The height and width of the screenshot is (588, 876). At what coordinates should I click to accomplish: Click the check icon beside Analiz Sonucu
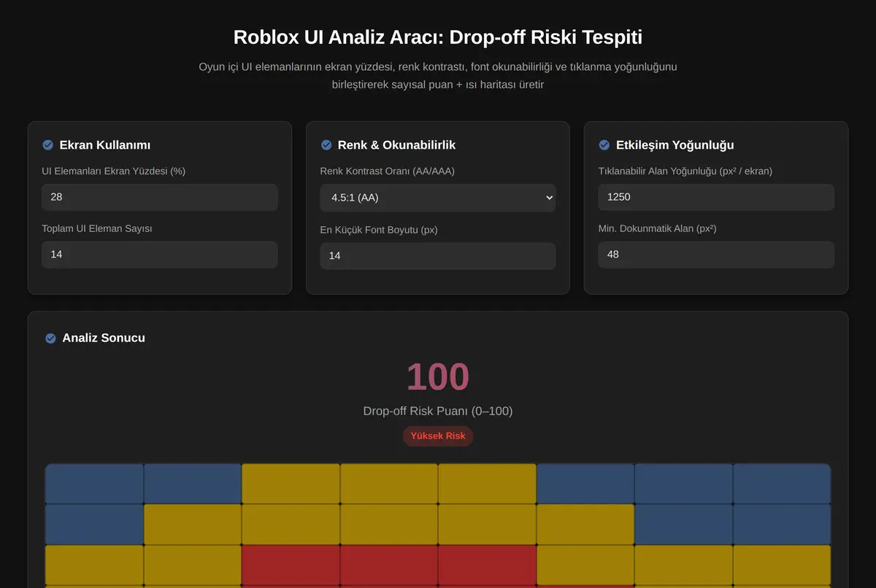pyautogui.click(x=50, y=339)
